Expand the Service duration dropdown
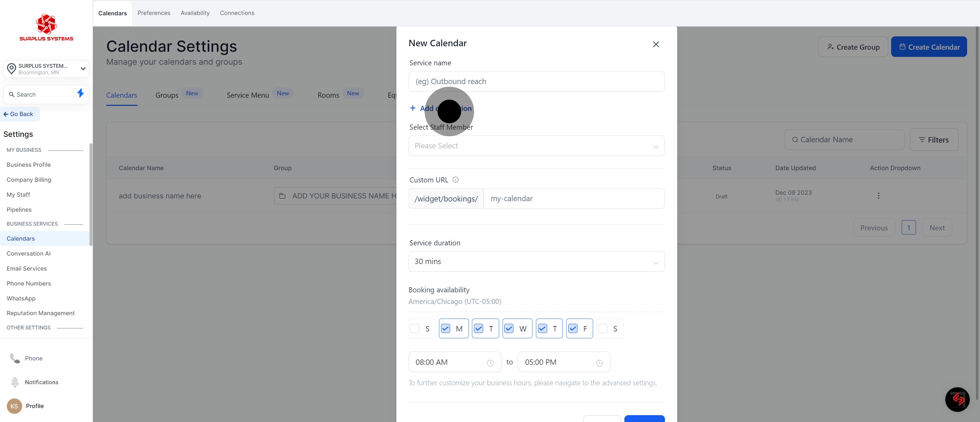980x422 pixels. coord(536,261)
